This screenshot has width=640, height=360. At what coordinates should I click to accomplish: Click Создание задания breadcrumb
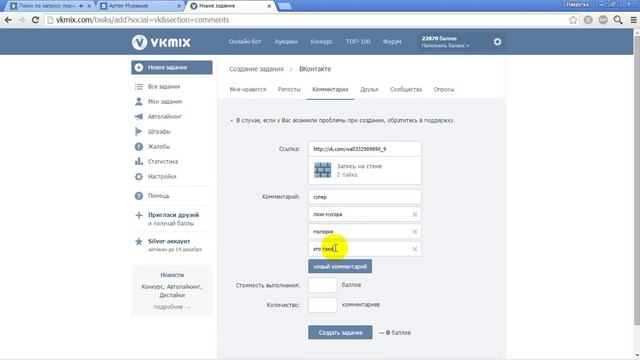point(256,69)
